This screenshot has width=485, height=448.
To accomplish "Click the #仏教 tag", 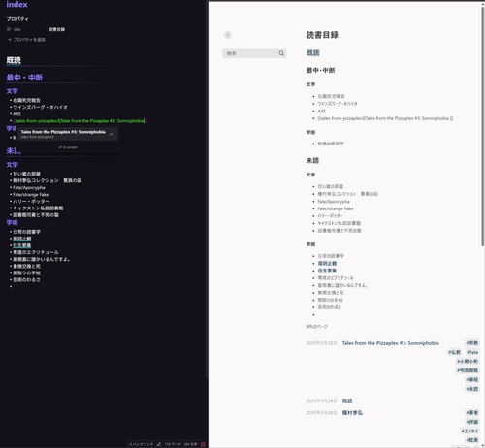I will tap(454, 352).
